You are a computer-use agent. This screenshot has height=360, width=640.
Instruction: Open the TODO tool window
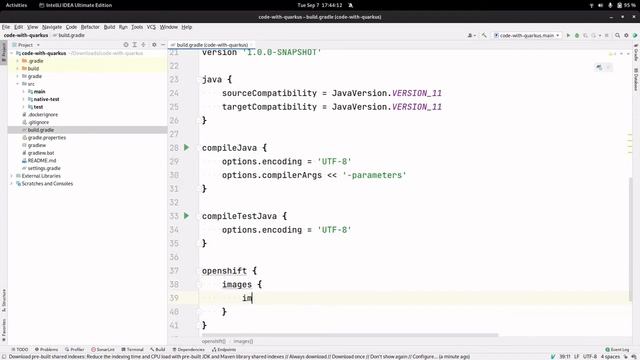20,349
